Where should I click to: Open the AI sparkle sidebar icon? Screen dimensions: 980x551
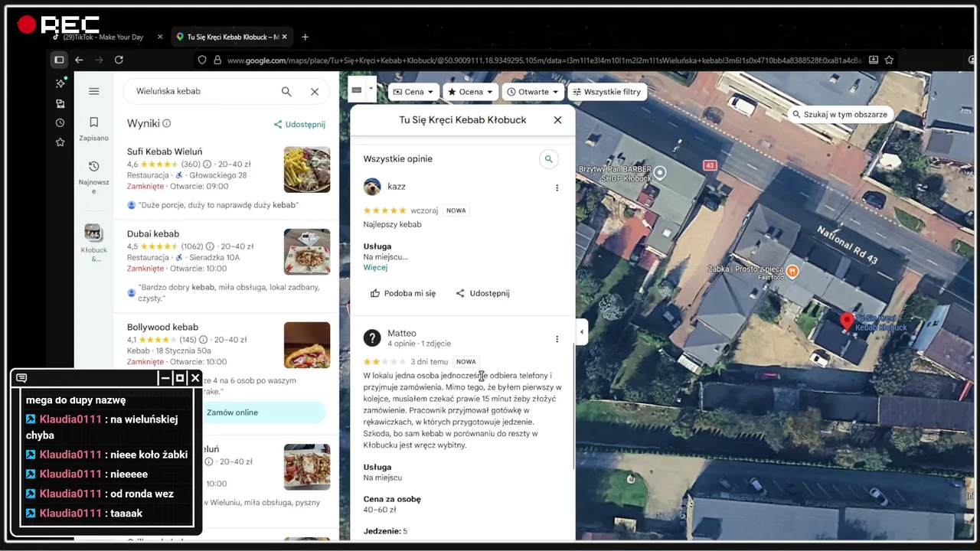pyautogui.click(x=60, y=83)
